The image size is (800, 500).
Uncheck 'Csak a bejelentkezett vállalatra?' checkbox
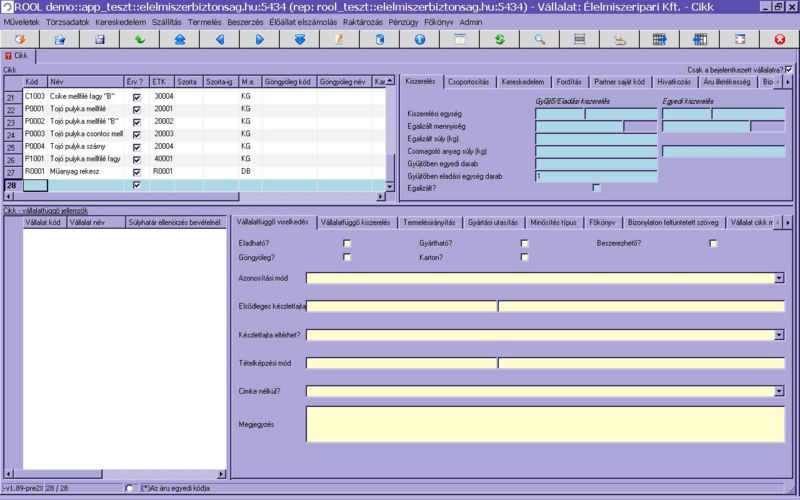coord(789,69)
